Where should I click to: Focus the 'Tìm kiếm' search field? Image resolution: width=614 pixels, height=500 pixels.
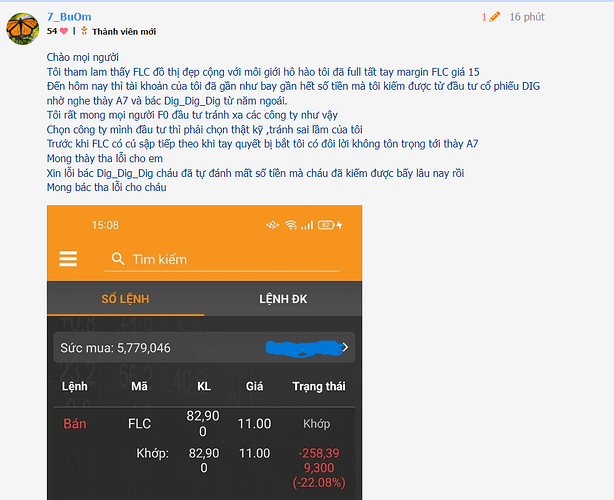[x=222, y=260]
